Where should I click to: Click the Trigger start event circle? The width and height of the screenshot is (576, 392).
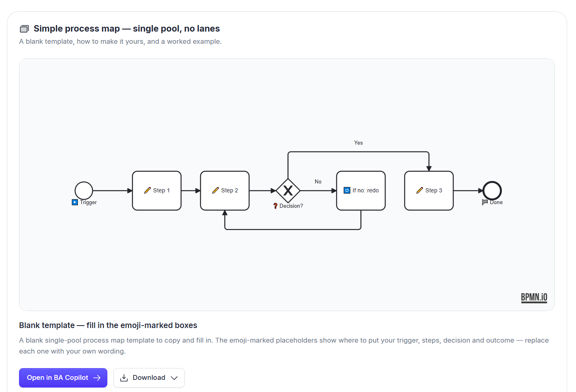pos(84,190)
